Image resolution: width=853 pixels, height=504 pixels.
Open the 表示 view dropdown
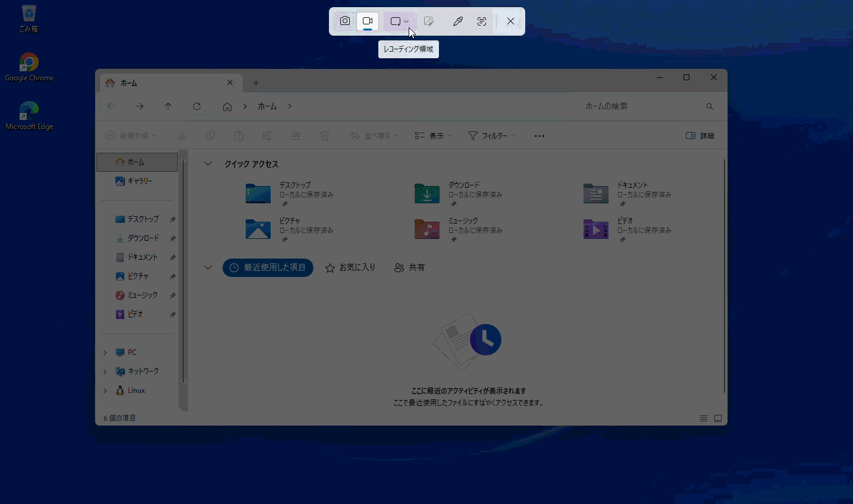point(433,136)
